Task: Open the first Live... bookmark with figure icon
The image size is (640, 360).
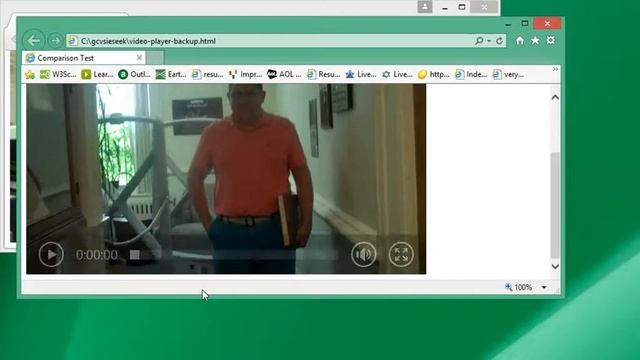Action: point(361,74)
